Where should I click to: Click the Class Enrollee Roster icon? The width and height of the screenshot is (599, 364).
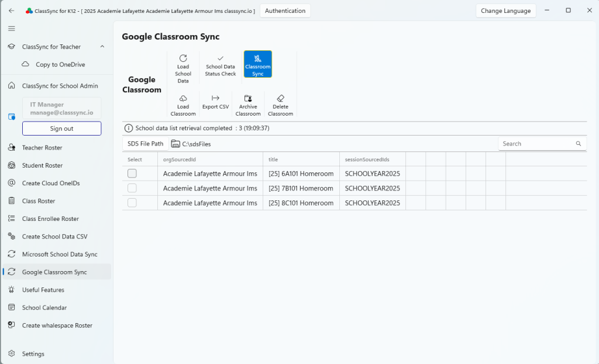12,219
